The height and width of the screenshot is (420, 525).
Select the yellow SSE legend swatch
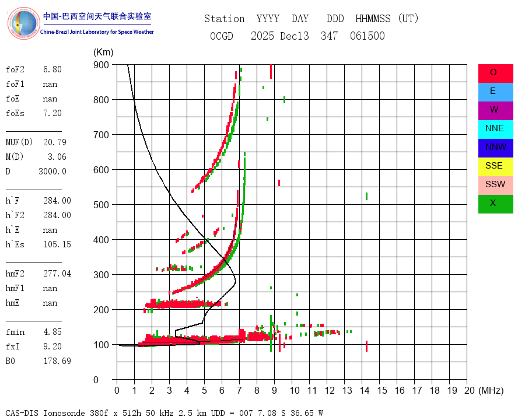495,167
